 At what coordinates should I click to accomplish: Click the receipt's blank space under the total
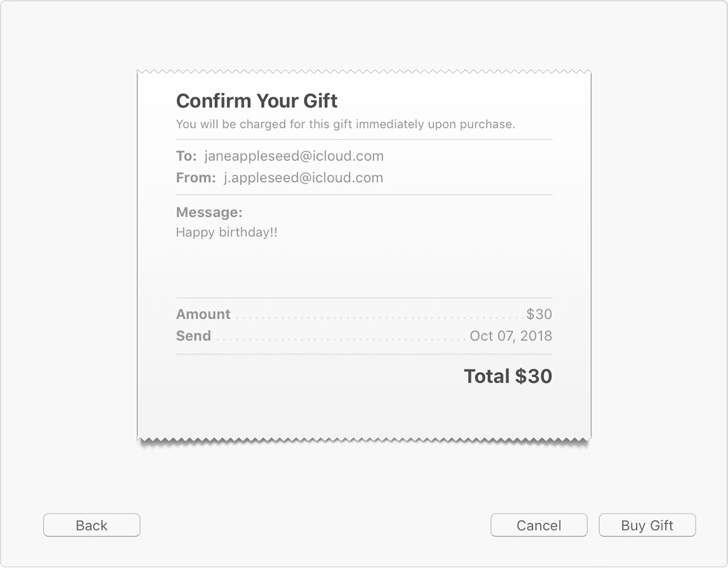pos(364,413)
